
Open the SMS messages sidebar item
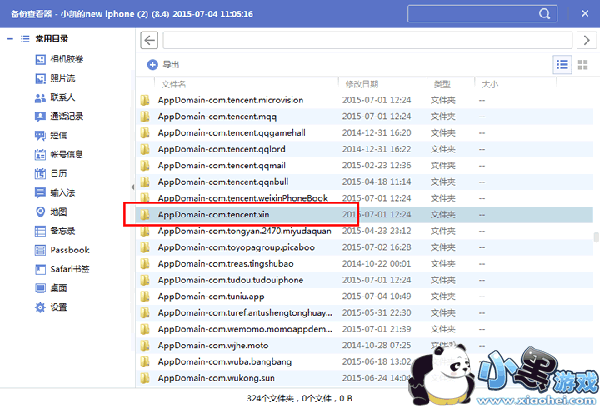(x=51, y=135)
